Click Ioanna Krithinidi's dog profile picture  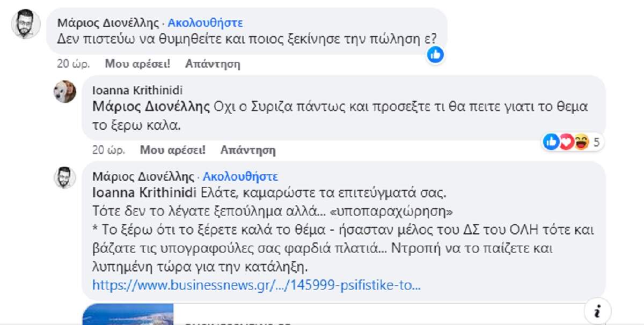point(65,92)
